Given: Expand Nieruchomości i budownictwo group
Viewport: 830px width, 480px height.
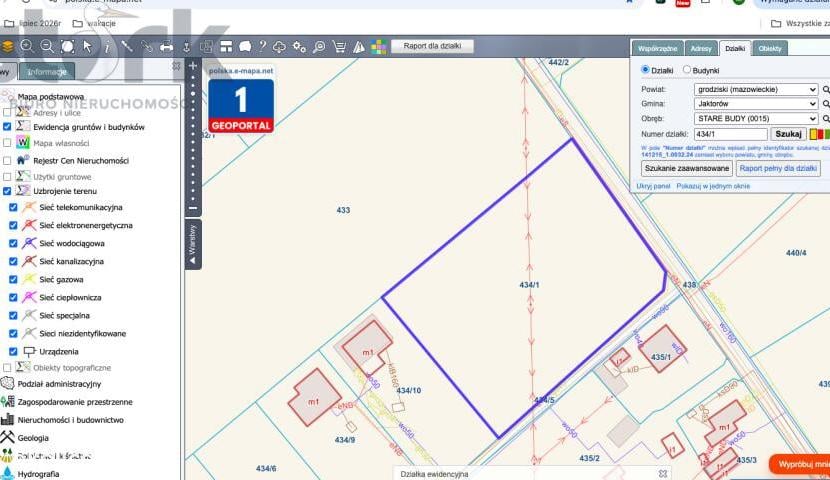Looking at the screenshot, I should point(70,420).
